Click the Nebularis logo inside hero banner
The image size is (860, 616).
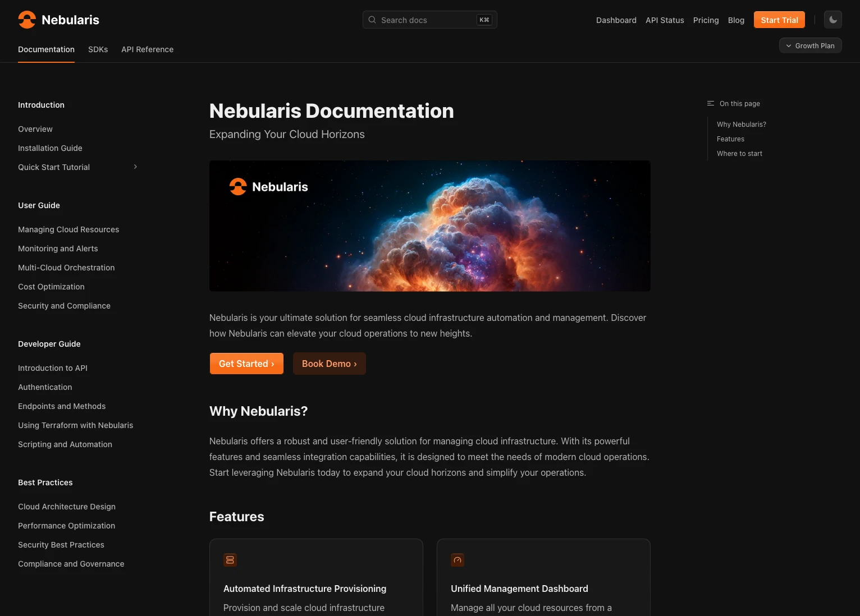click(x=268, y=187)
